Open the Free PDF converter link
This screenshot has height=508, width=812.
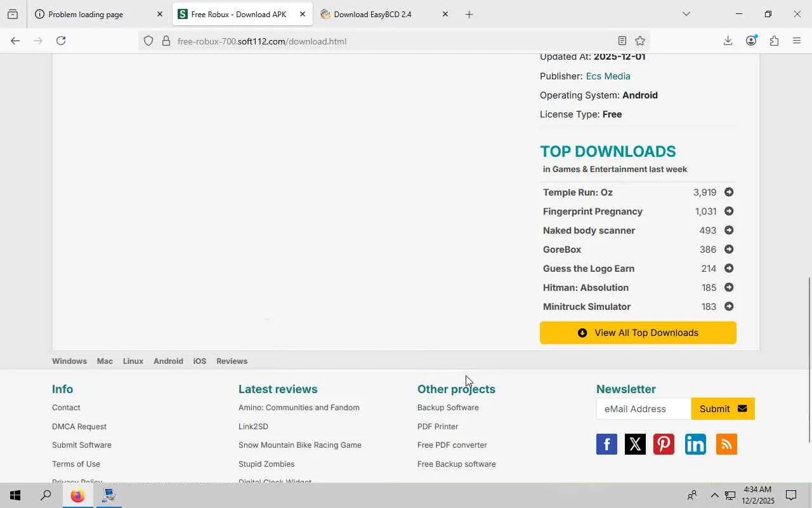[x=452, y=445]
